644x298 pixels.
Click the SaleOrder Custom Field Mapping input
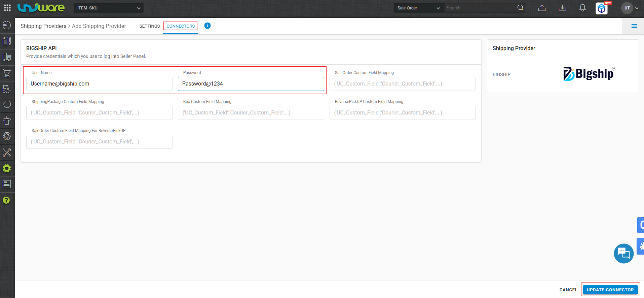coord(403,84)
